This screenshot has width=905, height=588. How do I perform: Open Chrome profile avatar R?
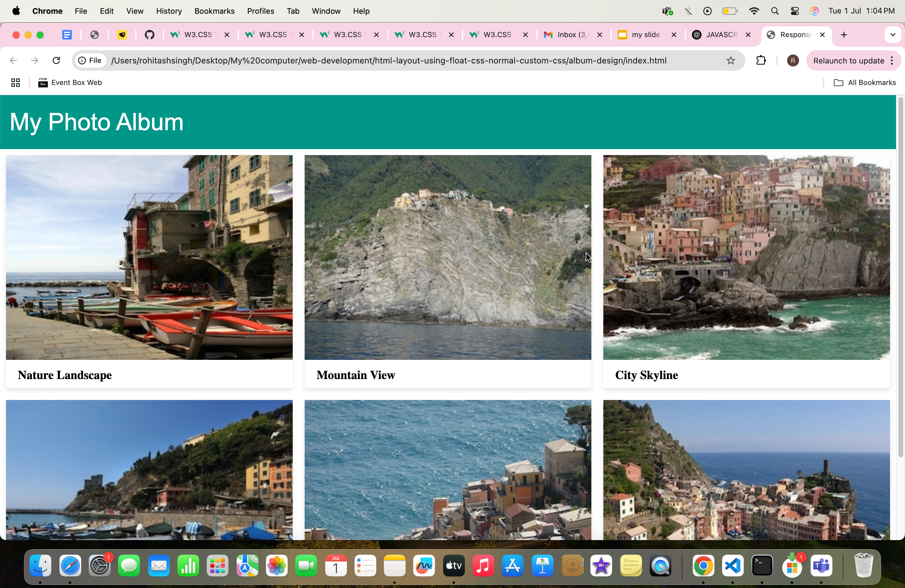coord(792,60)
